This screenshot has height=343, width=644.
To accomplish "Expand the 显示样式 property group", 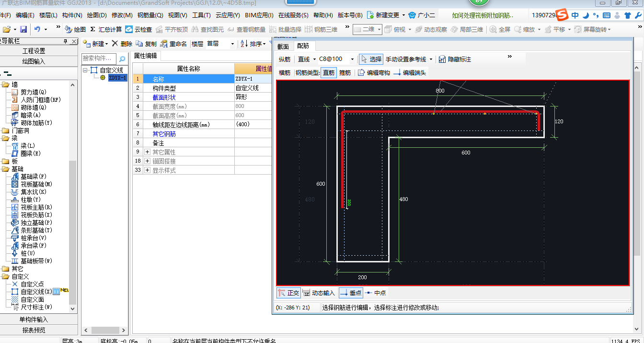I will point(148,170).
